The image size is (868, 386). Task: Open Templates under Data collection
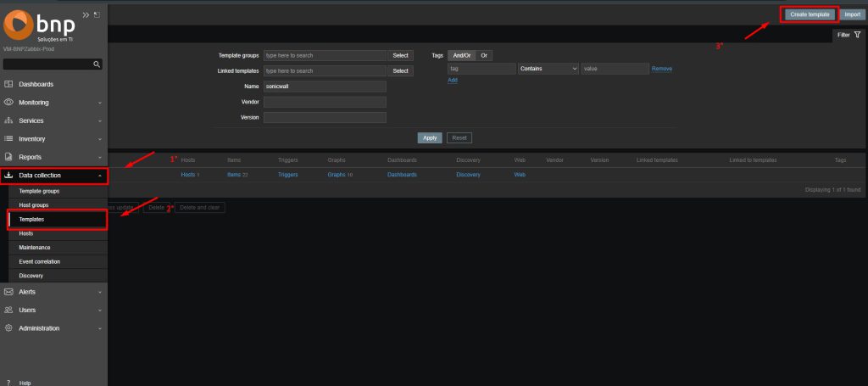click(31, 219)
